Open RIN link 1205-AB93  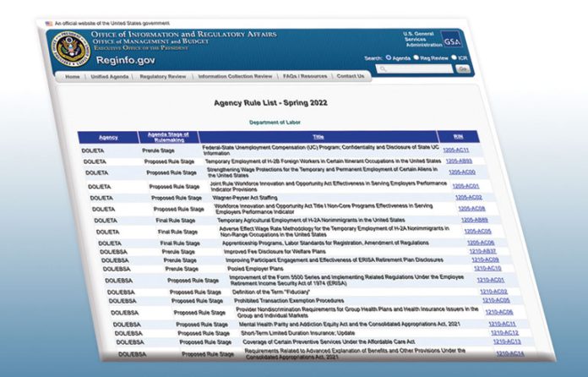point(459,161)
